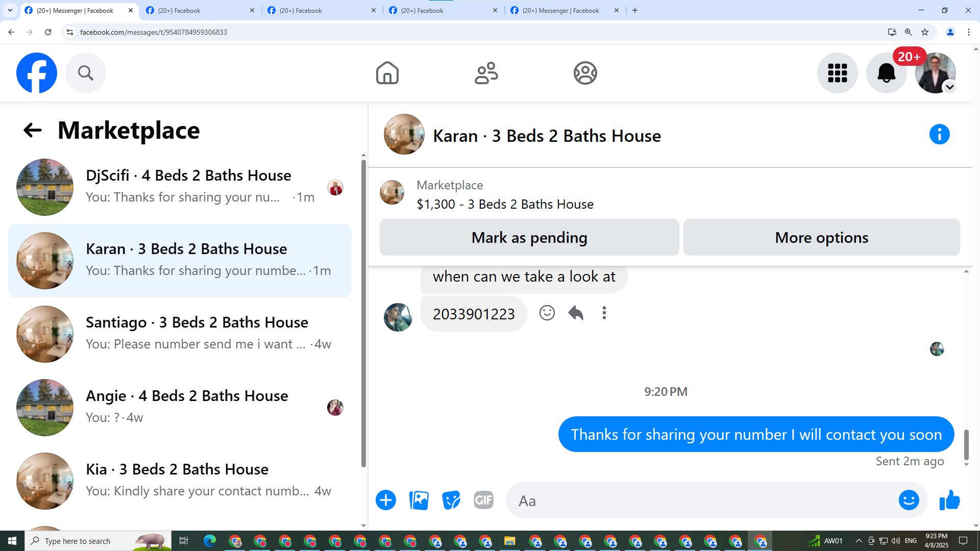The image size is (980, 551).
Task: Open the GIF picker icon
Action: click(483, 500)
